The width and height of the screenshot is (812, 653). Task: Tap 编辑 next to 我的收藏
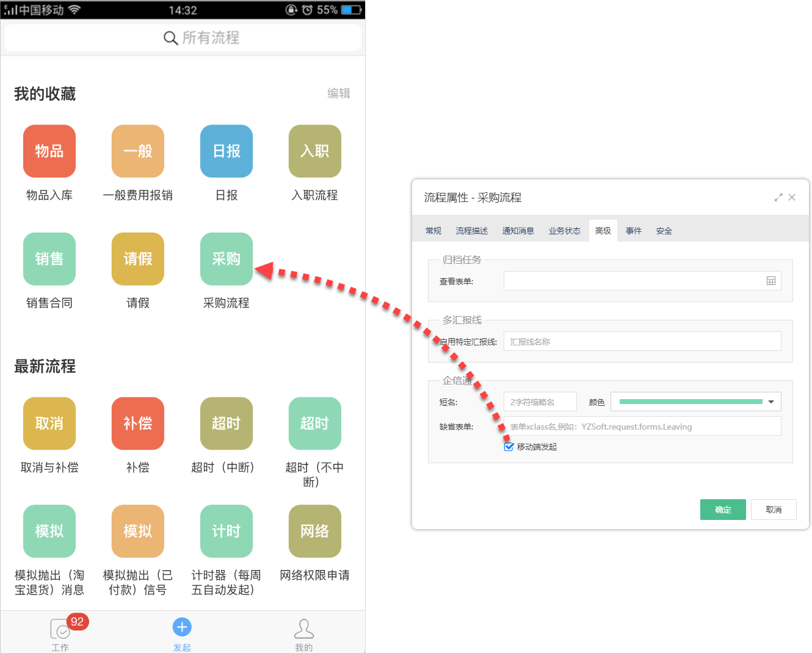coord(339,93)
